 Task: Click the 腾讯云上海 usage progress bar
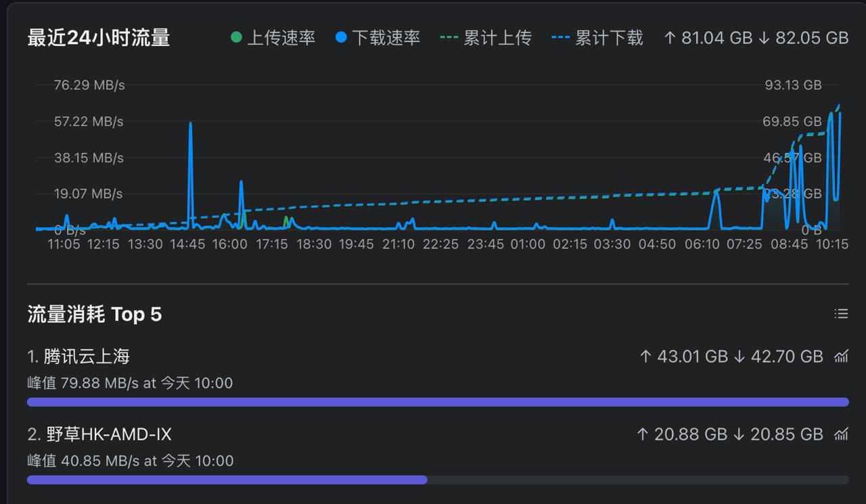pyautogui.click(x=438, y=402)
